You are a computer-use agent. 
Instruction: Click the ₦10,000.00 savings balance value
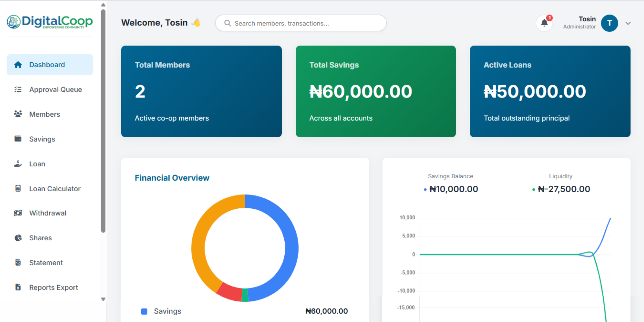point(454,189)
